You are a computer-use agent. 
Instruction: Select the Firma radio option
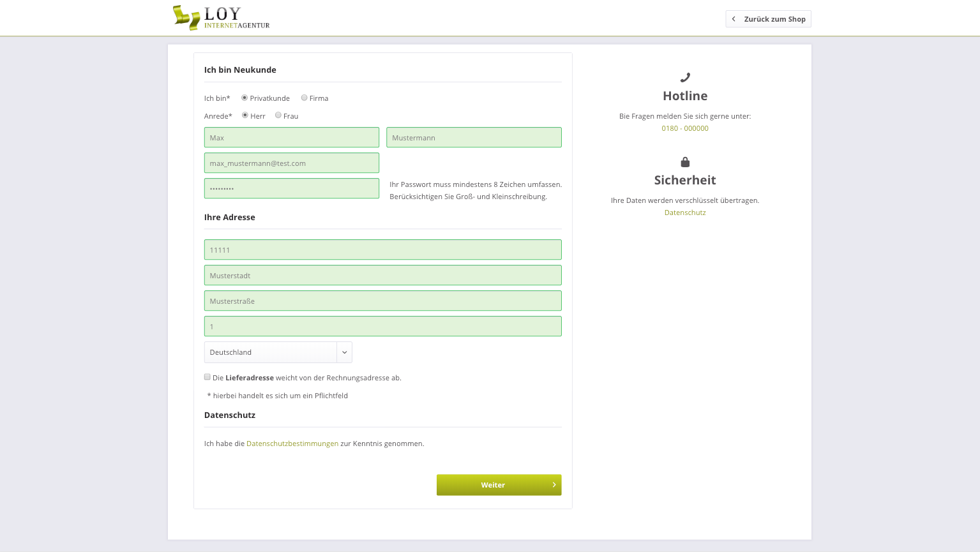click(x=304, y=98)
